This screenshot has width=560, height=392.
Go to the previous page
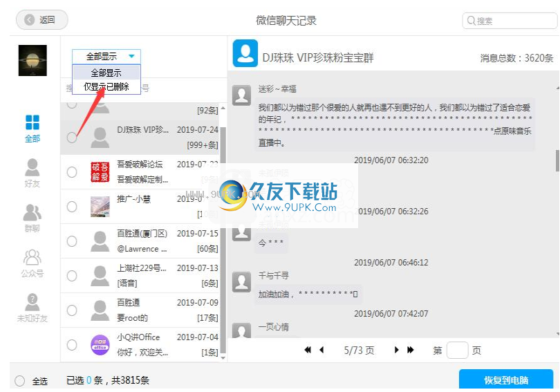321,351
